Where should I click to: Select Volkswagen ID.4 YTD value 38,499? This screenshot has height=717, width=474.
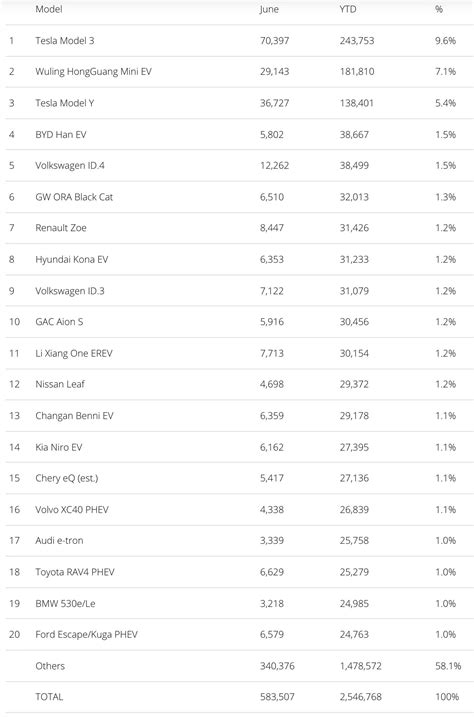[x=354, y=166]
